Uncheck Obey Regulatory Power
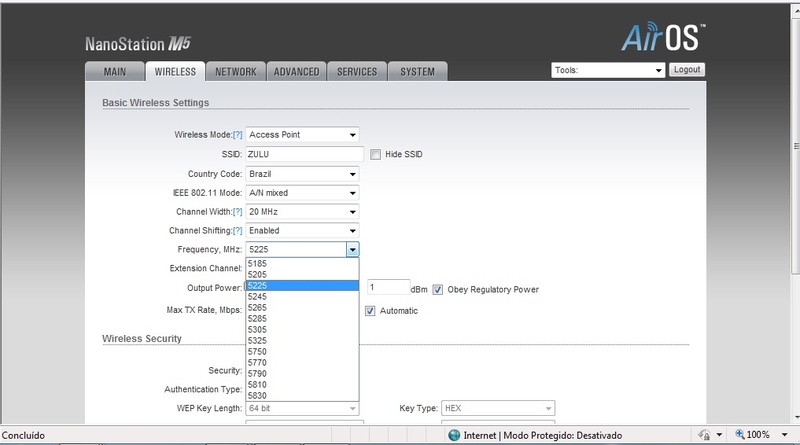 pyautogui.click(x=438, y=290)
